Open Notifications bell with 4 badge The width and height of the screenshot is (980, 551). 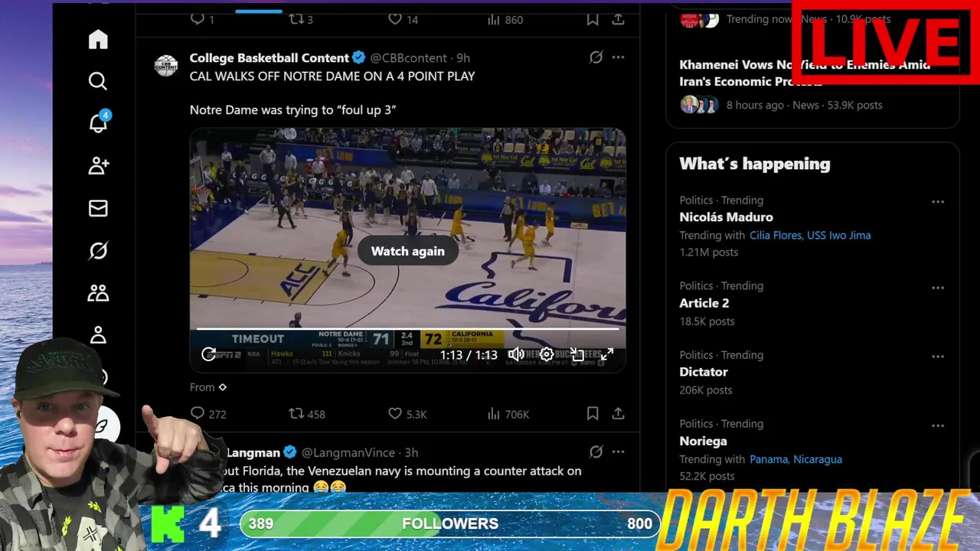pos(98,122)
